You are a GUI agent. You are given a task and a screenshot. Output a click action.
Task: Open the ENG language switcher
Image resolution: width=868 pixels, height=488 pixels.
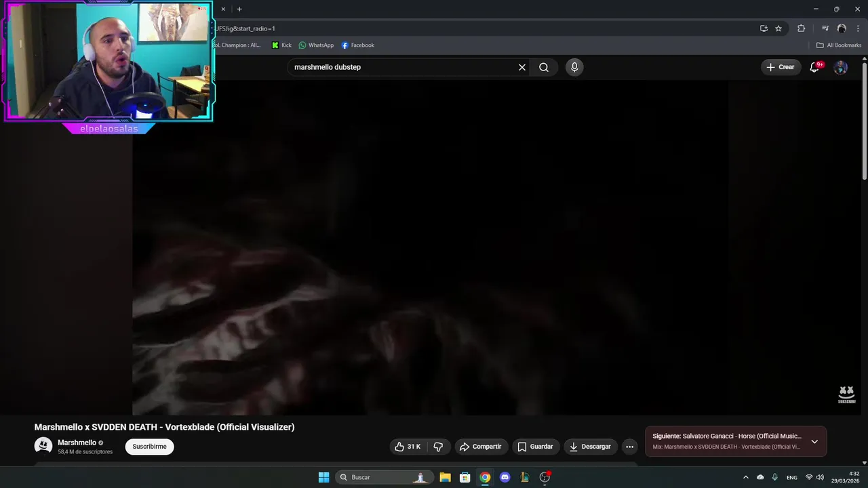click(792, 477)
